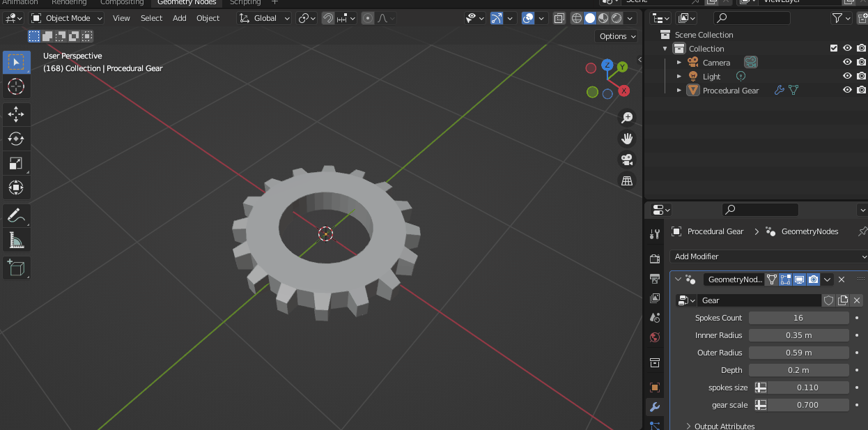Click the viewport zoom magnifier icon

627,118
